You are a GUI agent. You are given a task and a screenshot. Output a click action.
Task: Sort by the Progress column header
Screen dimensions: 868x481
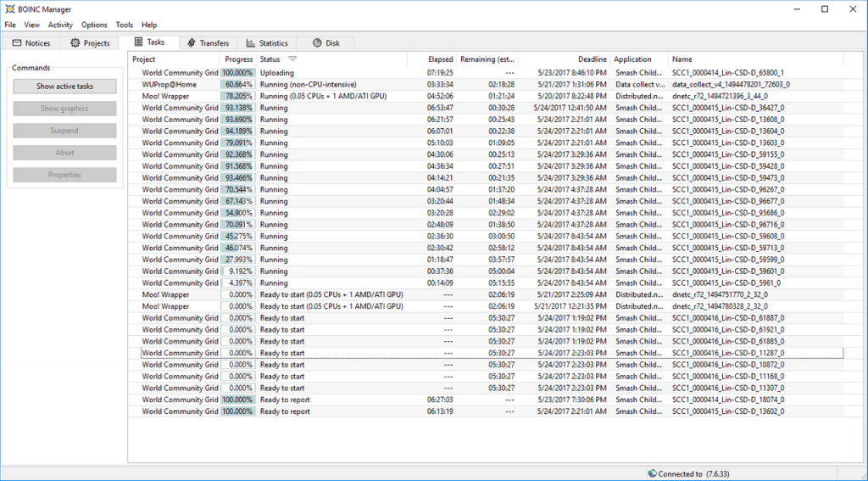(238, 59)
